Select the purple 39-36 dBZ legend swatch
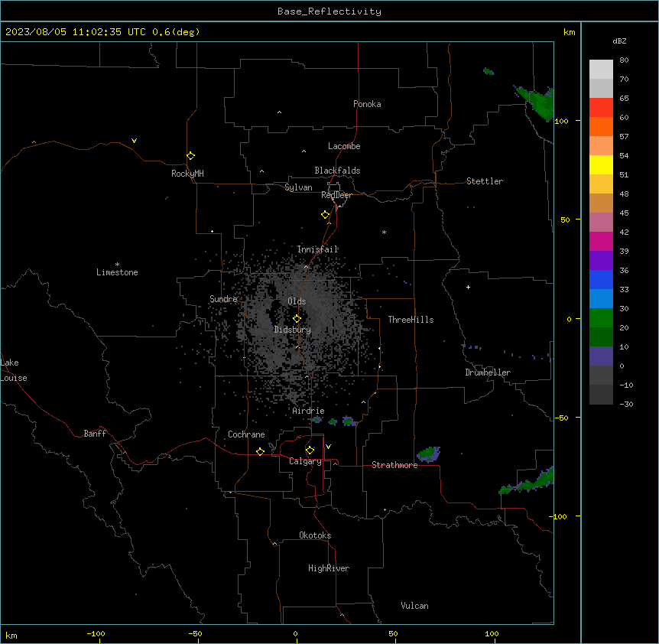659x644 pixels. point(601,261)
